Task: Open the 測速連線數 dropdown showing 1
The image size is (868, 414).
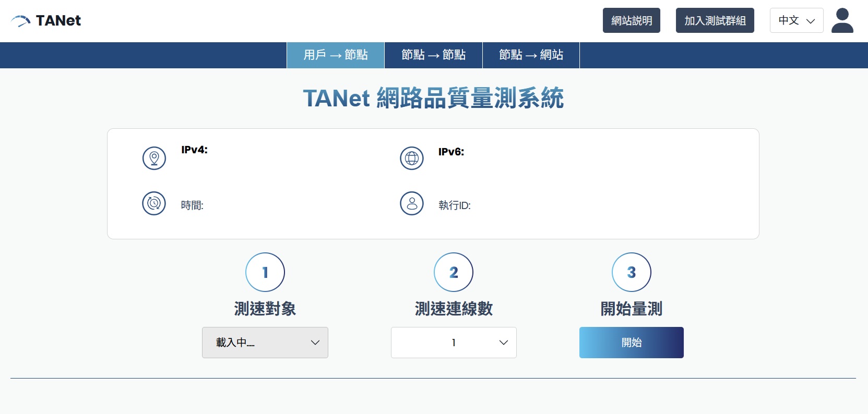Action: (x=454, y=343)
